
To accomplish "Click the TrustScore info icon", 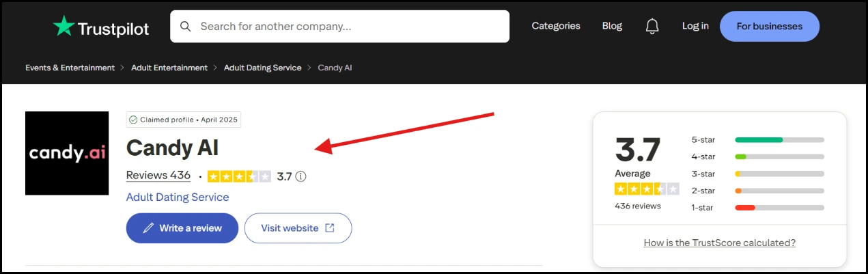I will pos(300,176).
